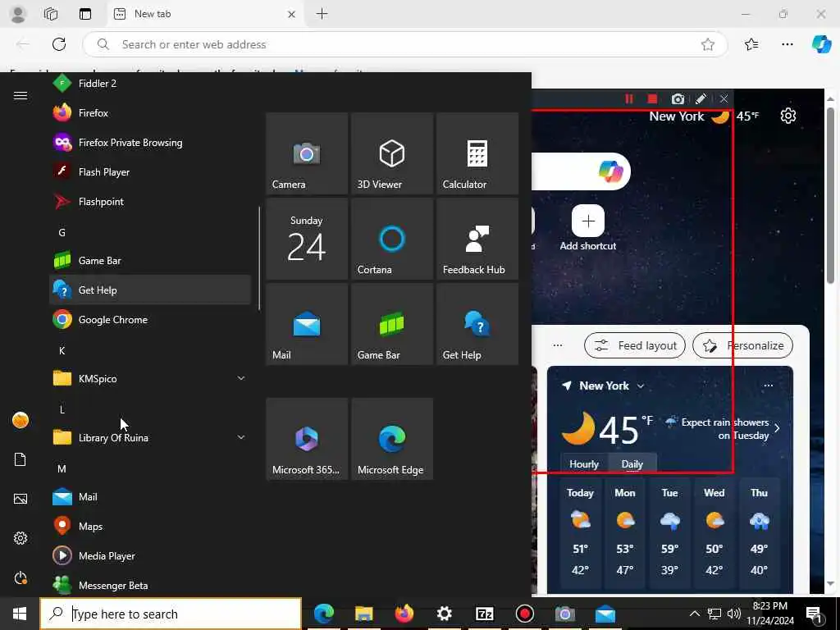Open the Microsoft 365 tile
This screenshot has height=630, width=840.
point(307,439)
